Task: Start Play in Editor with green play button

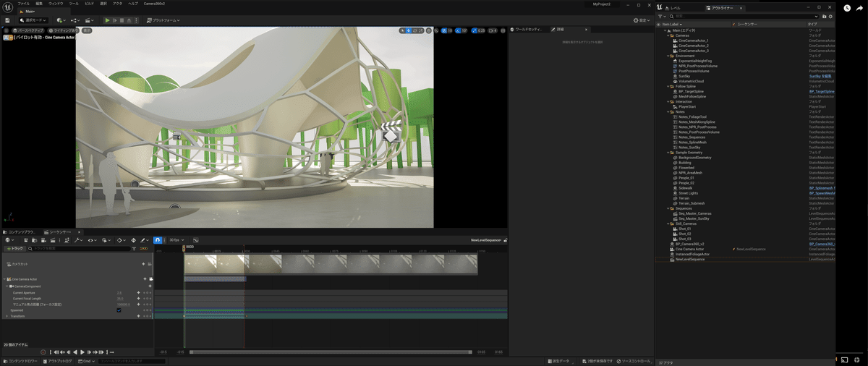Action: [107, 20]
